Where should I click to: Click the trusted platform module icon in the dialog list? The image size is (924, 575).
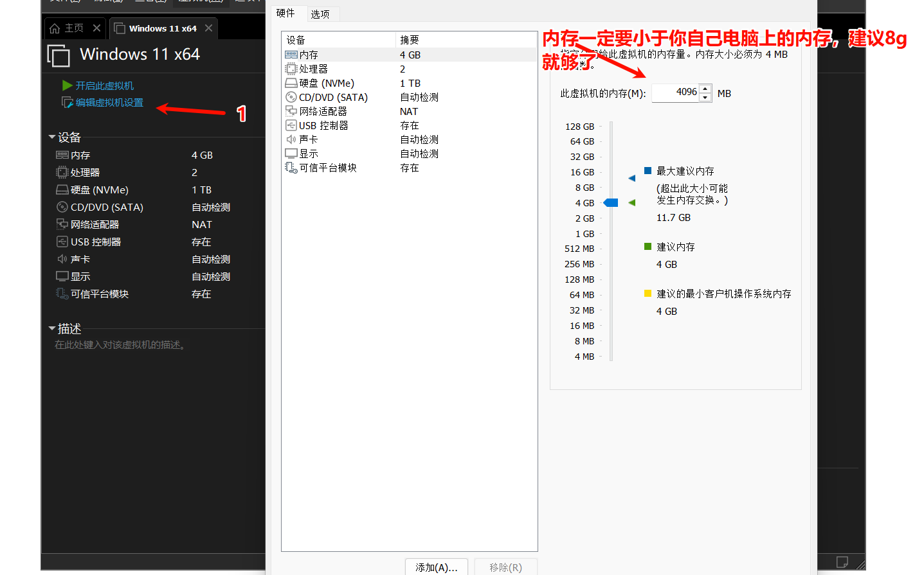[x=291, y=168]
